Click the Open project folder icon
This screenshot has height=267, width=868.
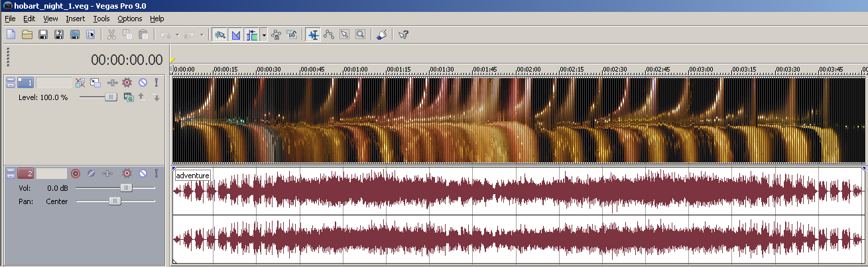(27, 34)
